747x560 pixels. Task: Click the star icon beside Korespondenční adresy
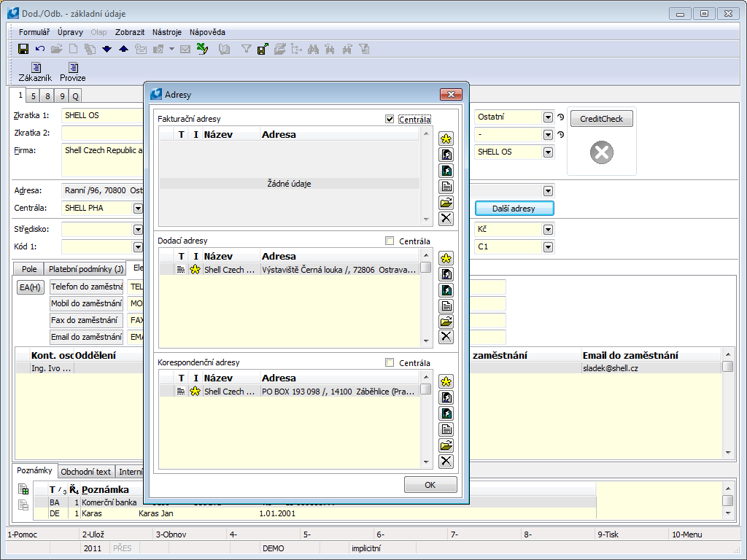coord(446,381)
